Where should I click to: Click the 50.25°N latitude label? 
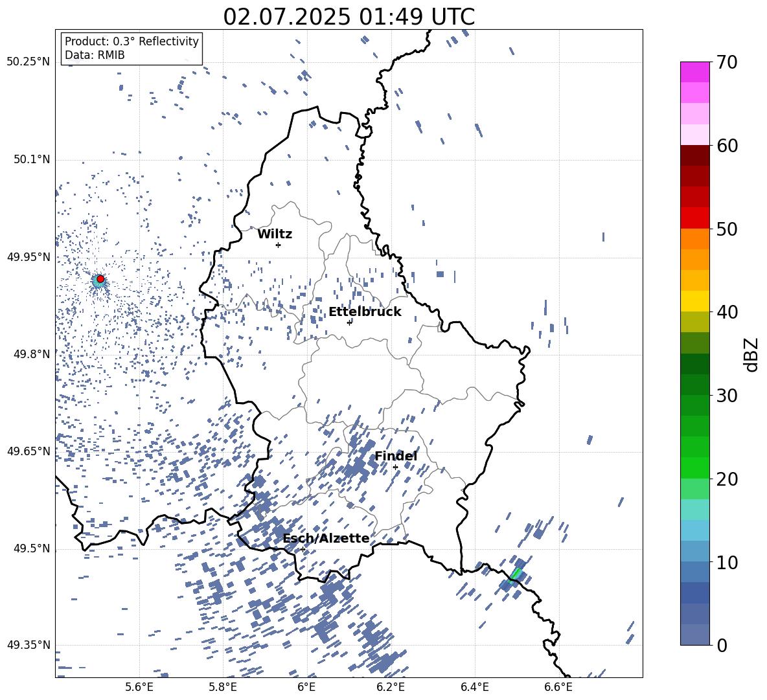[x=29, y=62]
